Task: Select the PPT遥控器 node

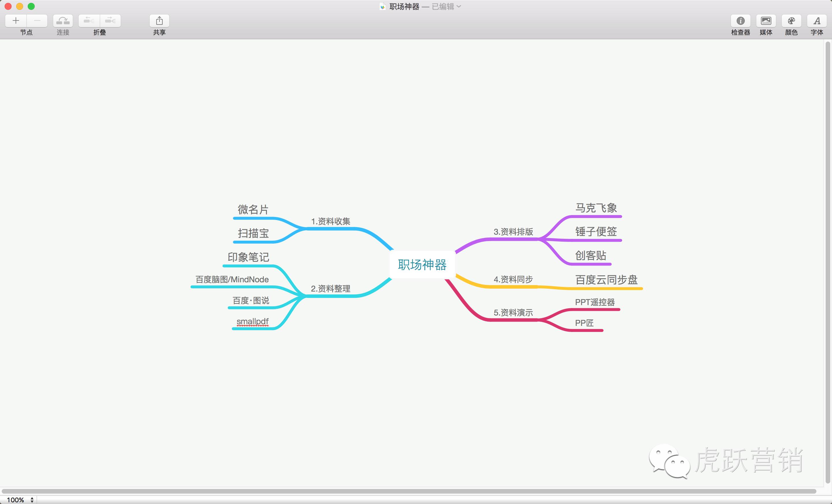Action: (x=595, y=302)
